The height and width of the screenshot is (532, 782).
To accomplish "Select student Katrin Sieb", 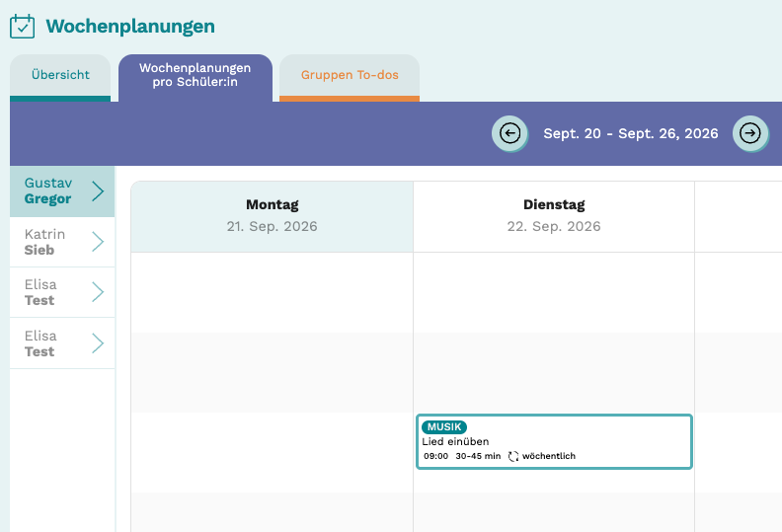I will 62,242.
